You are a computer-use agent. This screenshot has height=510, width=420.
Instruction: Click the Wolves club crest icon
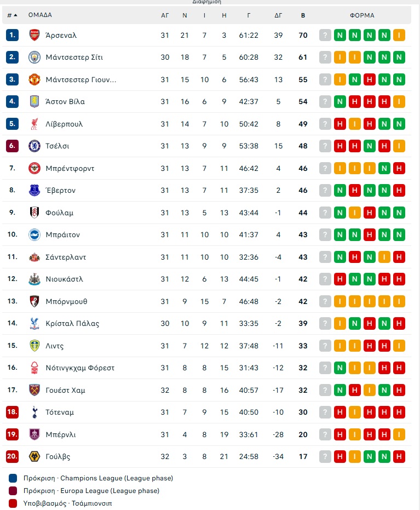pos(34,456)
